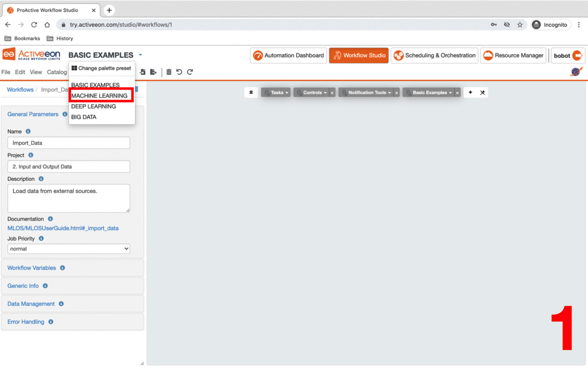Show info for Data Management

point(61,304)
